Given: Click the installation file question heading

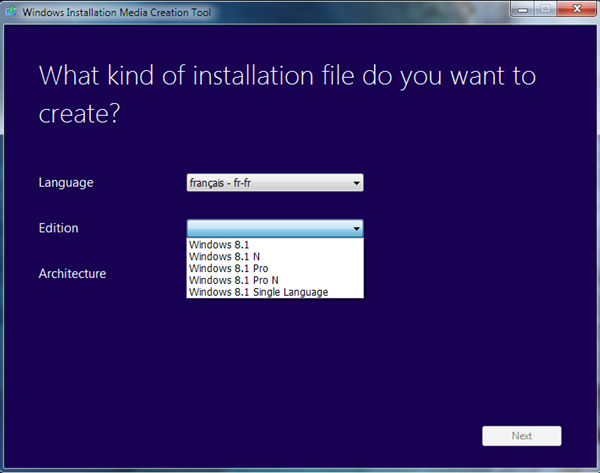Looking at the screenshot, I should coord(287,94).
